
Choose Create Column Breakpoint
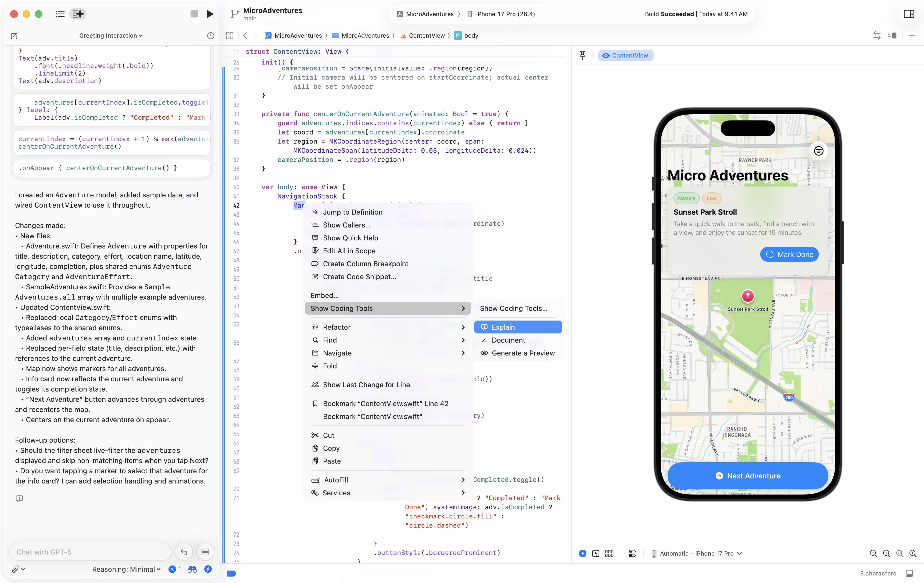point(388,264)
